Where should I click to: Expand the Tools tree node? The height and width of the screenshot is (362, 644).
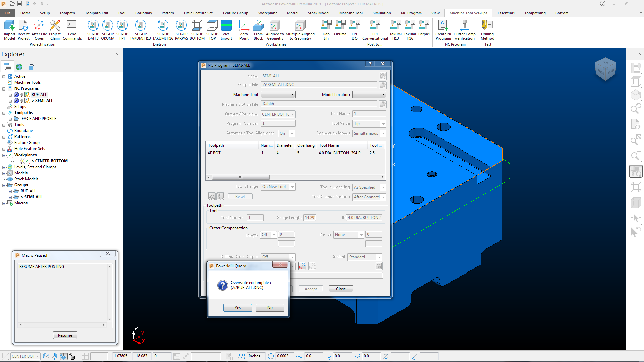tap(4, 125)
